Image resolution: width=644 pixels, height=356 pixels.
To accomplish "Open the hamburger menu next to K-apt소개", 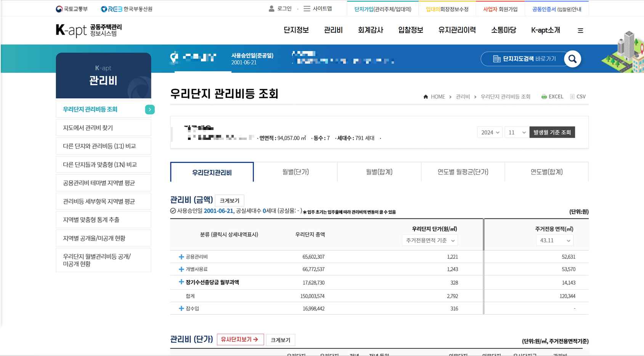I will 580,30.
